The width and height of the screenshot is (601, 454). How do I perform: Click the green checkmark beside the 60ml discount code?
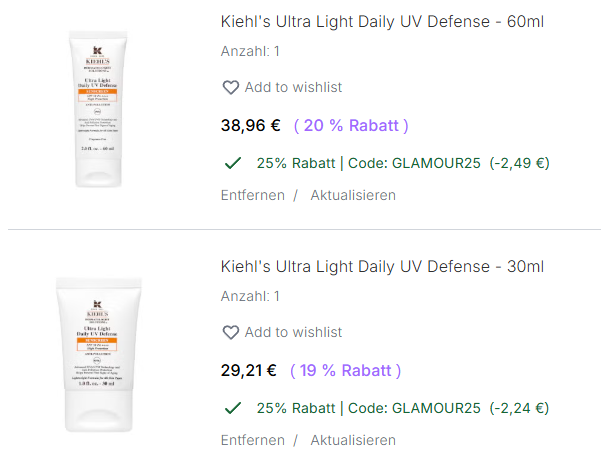pyautogui.click(x=233, y=163)
